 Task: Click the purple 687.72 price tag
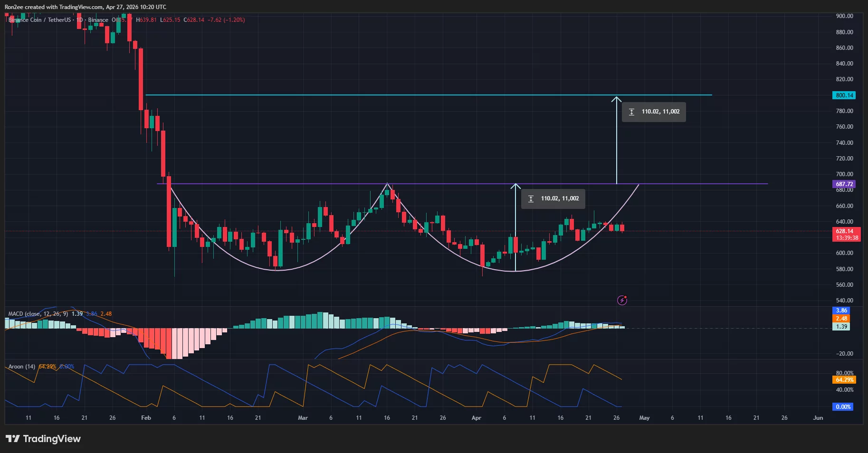coord(845,184)
